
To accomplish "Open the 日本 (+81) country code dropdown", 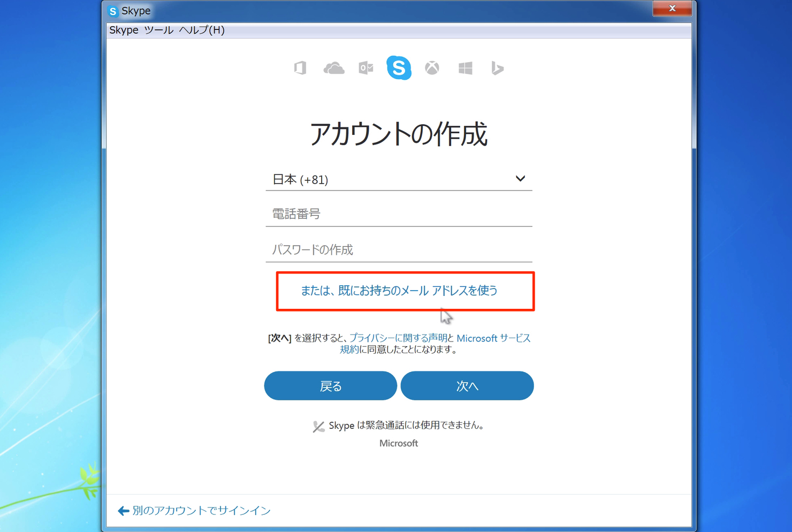I will click(399, 179).
